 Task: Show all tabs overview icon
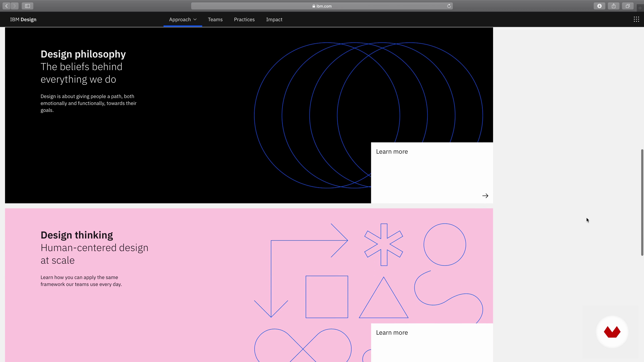(x=628, y=6)
